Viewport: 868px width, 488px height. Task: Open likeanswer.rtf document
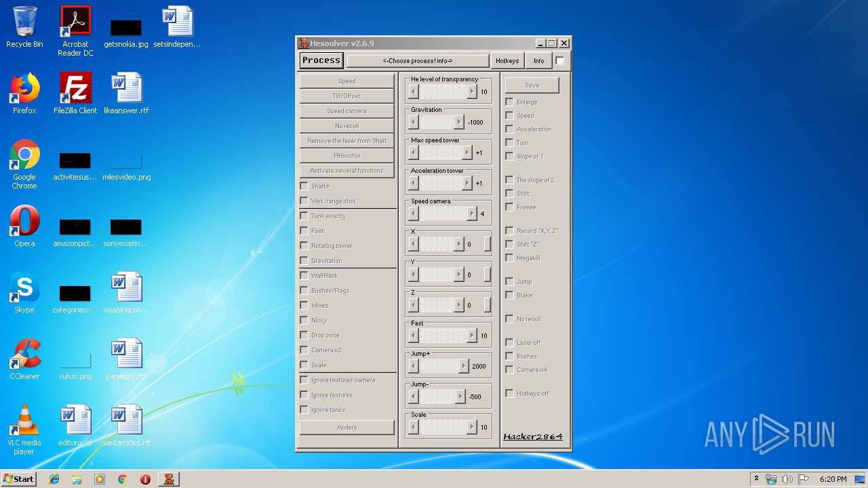click(x=126, y=94)
